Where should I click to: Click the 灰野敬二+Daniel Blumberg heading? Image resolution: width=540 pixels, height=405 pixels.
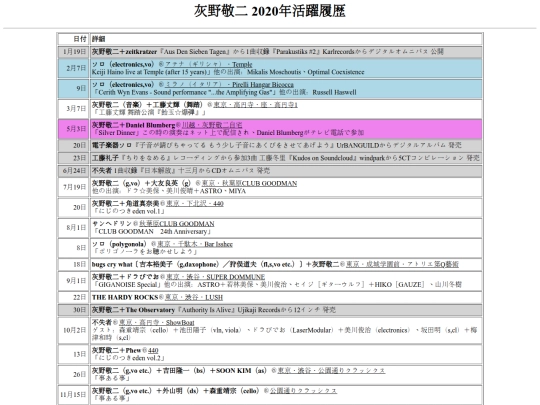pyautogui.click(x=133, y=125)
